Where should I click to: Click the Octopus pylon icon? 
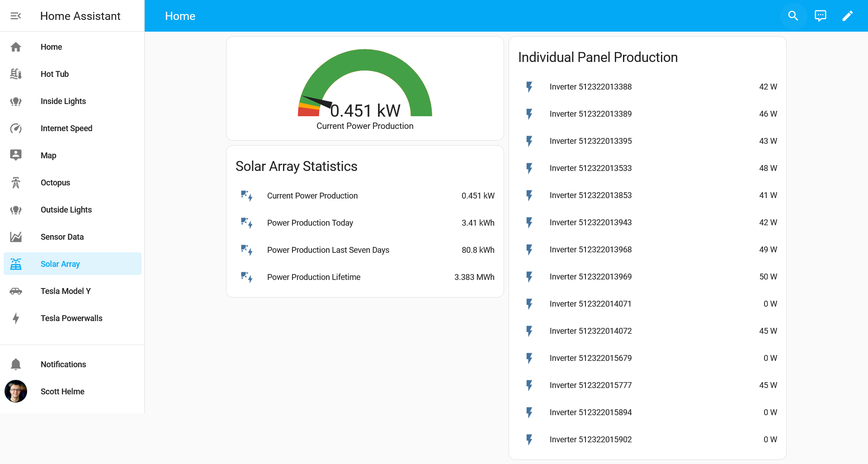pos(16,183)
